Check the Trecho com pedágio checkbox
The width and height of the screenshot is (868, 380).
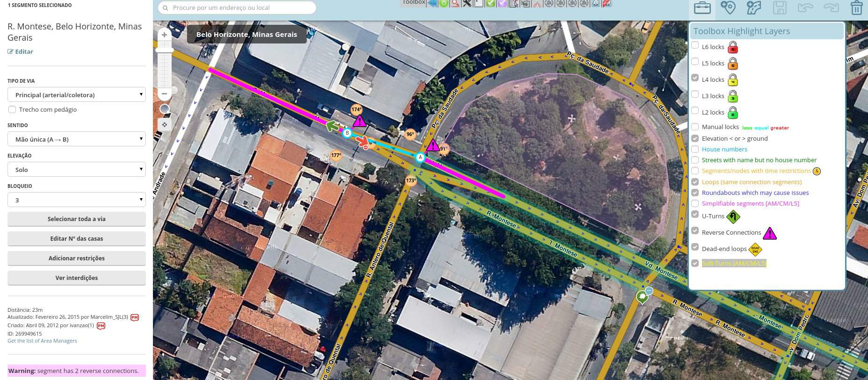pos(12,109)
